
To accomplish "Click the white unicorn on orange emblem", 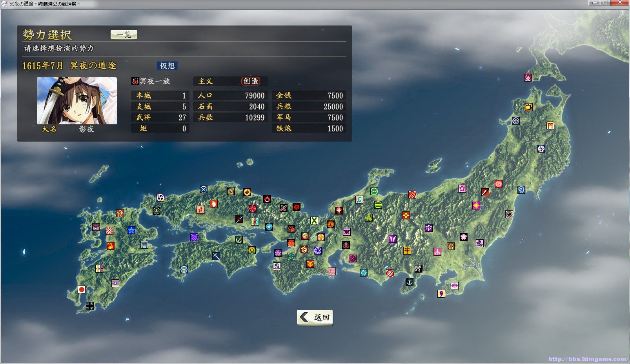I will pos(213,204).
